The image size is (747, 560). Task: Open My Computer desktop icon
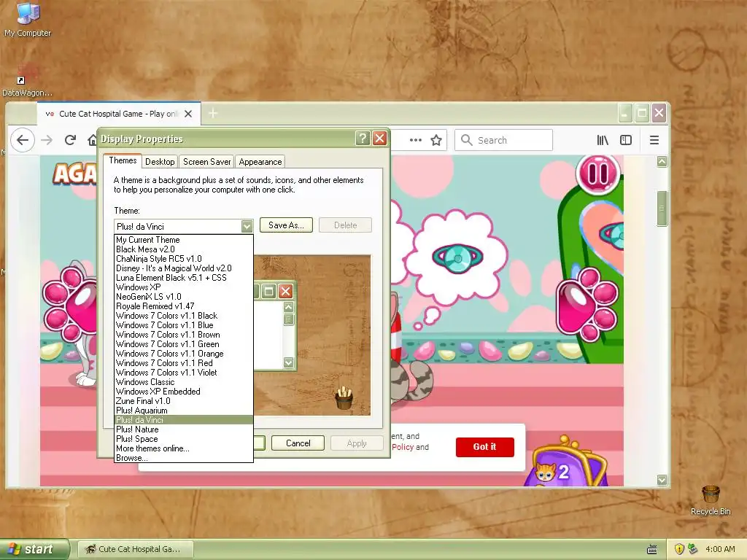pos(28,20)
